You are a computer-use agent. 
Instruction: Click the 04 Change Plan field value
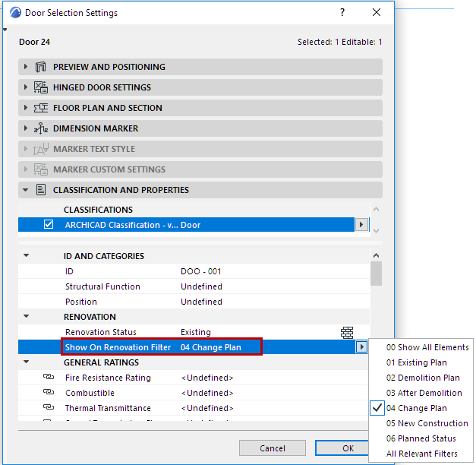pos(211,347)
